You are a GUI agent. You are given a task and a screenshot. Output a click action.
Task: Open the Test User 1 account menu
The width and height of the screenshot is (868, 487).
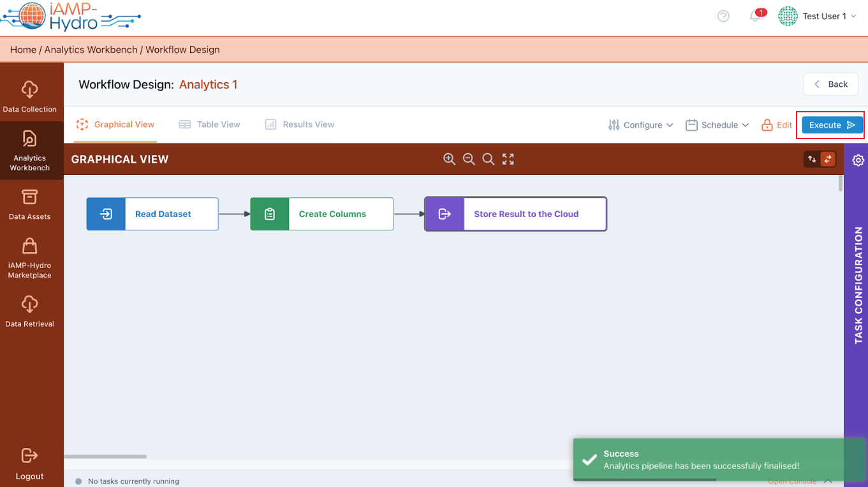tap(818, 17)
